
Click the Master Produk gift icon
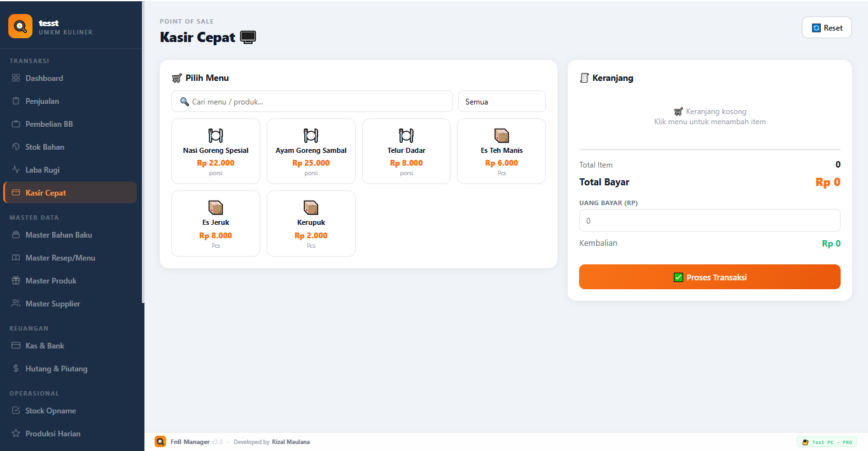[17, 280]
